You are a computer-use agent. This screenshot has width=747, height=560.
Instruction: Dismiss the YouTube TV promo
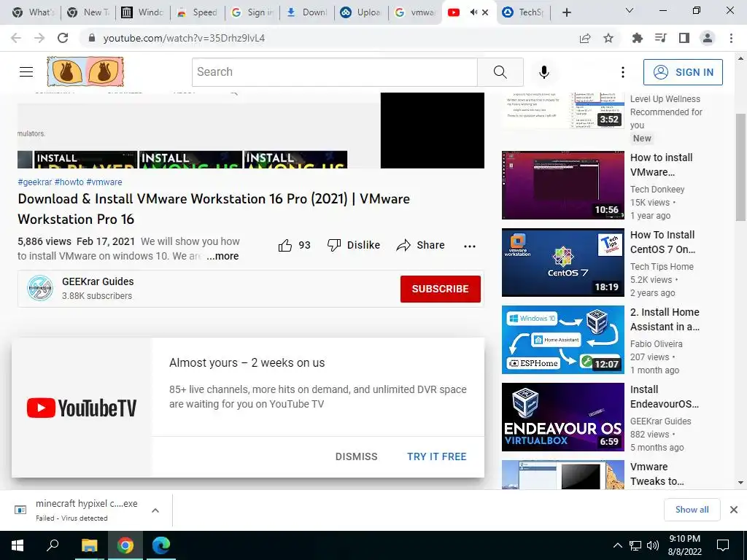coord(356,456)
